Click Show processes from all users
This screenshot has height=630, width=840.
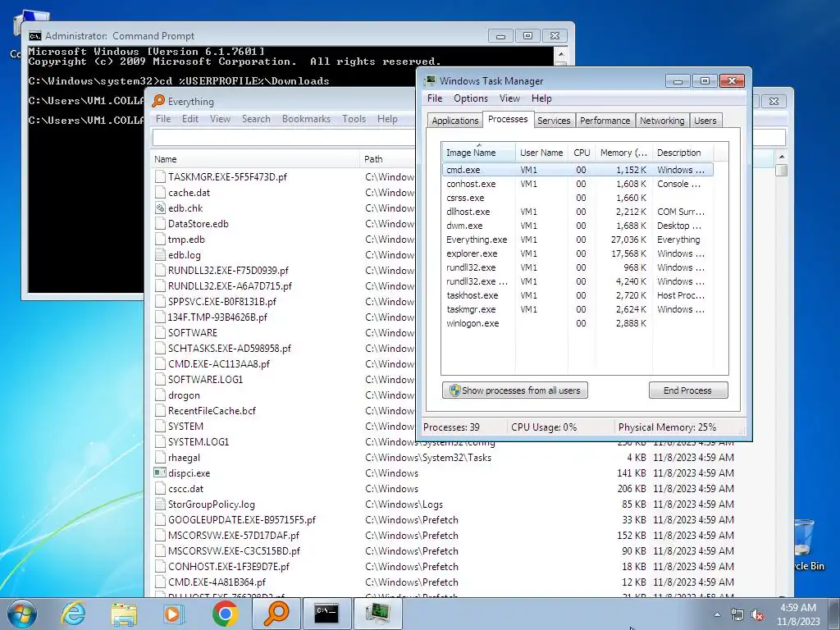[x=515, y=390]
